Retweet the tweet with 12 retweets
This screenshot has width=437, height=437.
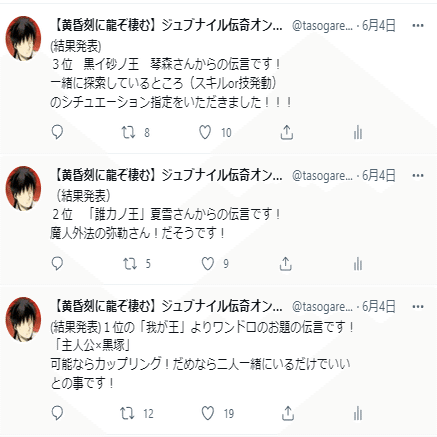[127, 414]
